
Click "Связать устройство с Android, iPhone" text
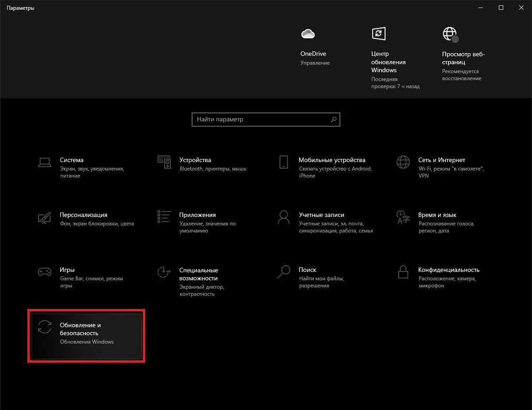click(335, 172)
